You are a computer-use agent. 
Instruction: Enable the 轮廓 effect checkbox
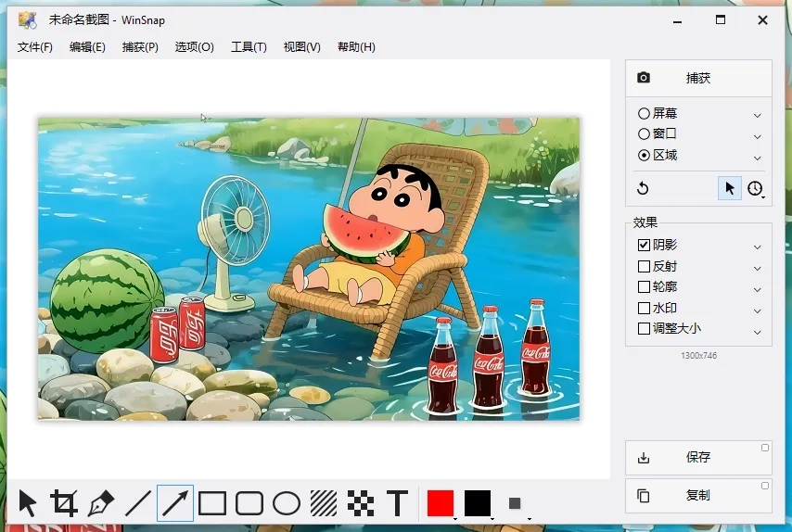(644, 286)
